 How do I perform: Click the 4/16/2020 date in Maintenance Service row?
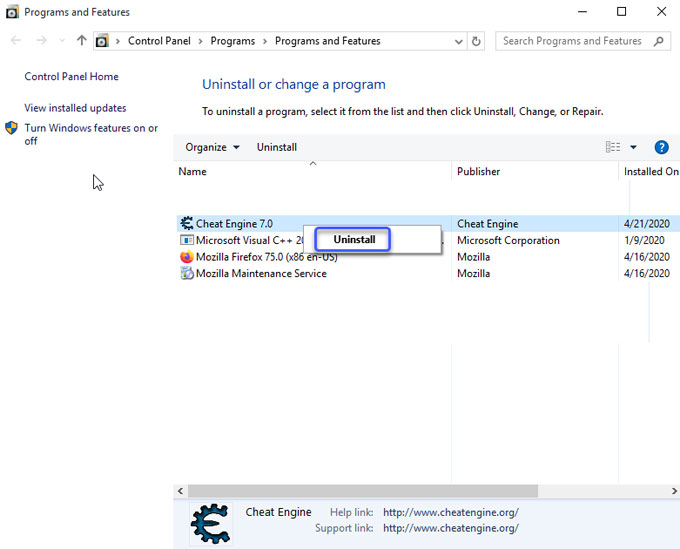click(647, 273)
